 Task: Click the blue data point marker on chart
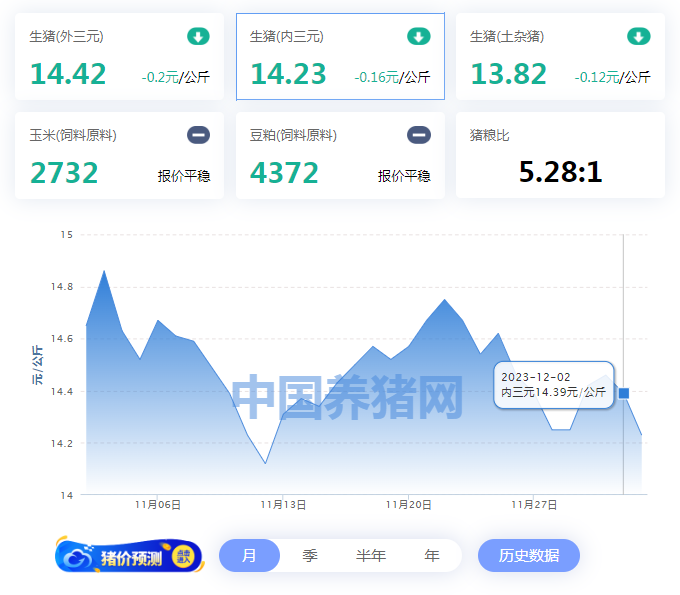tap(624, 393)
